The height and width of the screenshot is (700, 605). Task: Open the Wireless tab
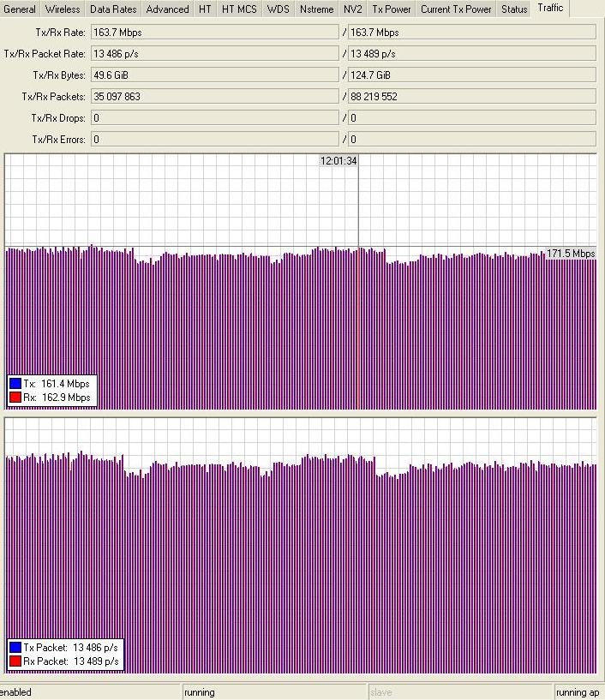click(x=63, y=9)
